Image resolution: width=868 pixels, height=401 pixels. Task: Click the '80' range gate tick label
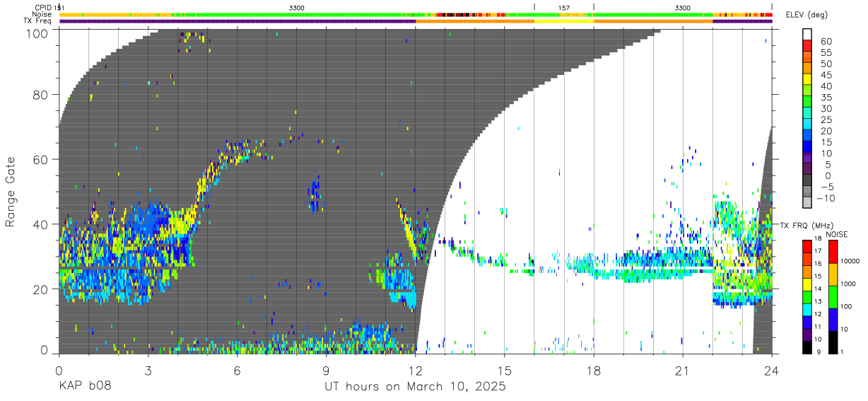[x=41, y=94]
